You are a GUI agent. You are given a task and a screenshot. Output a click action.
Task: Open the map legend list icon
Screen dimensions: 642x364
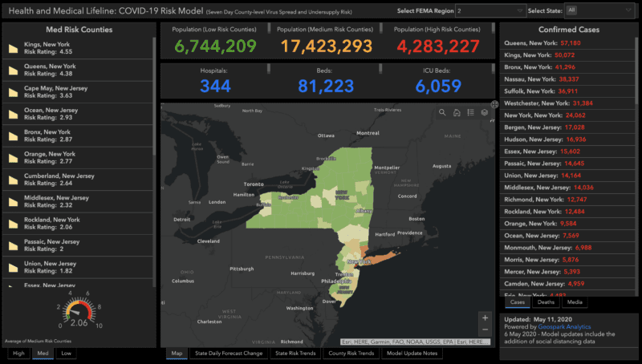(x=470, y=112)
